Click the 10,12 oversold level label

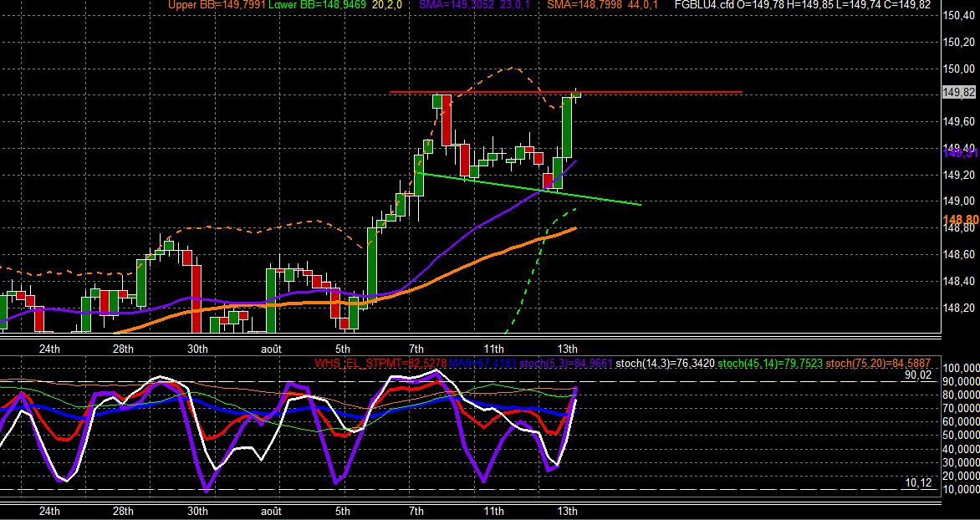[x=917, y=482]
